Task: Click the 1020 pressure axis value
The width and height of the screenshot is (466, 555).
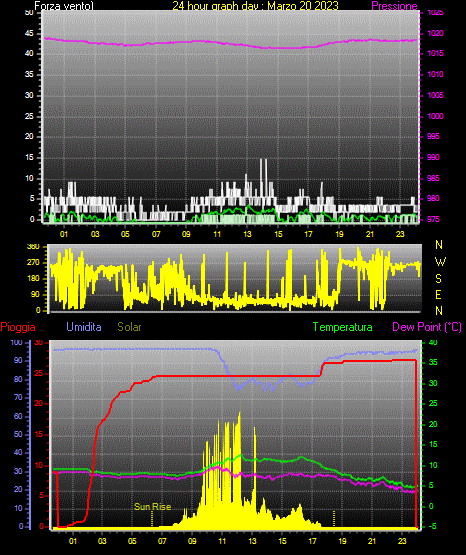Action: (435, 33)
